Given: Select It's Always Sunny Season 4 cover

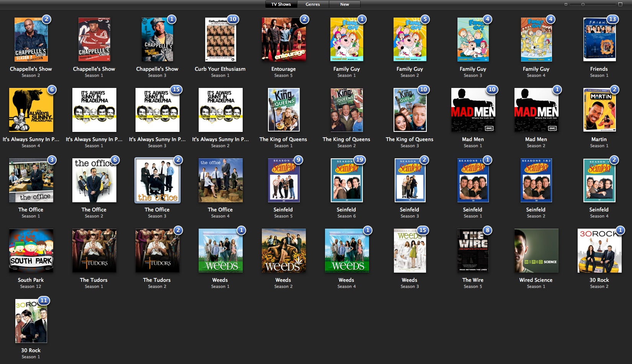Looking at the screenshot, I should [31, 110].
